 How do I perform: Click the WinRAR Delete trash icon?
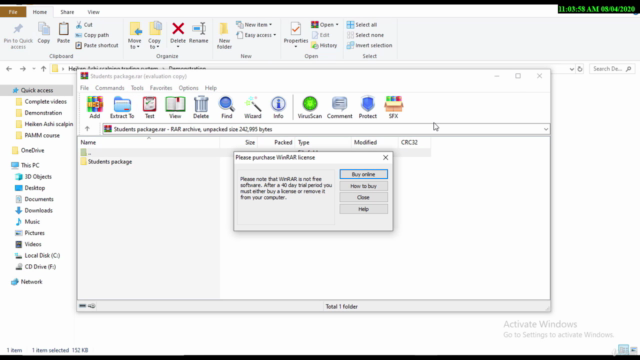[201, 107]
